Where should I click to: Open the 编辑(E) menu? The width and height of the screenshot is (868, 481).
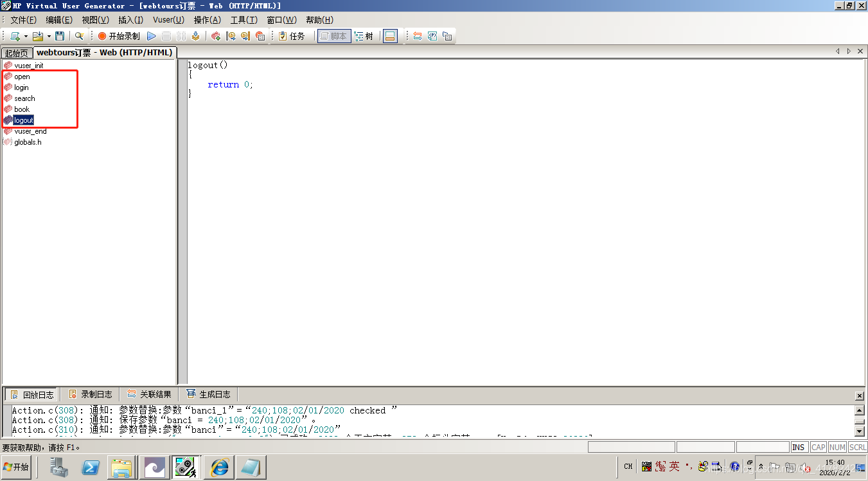59,20
